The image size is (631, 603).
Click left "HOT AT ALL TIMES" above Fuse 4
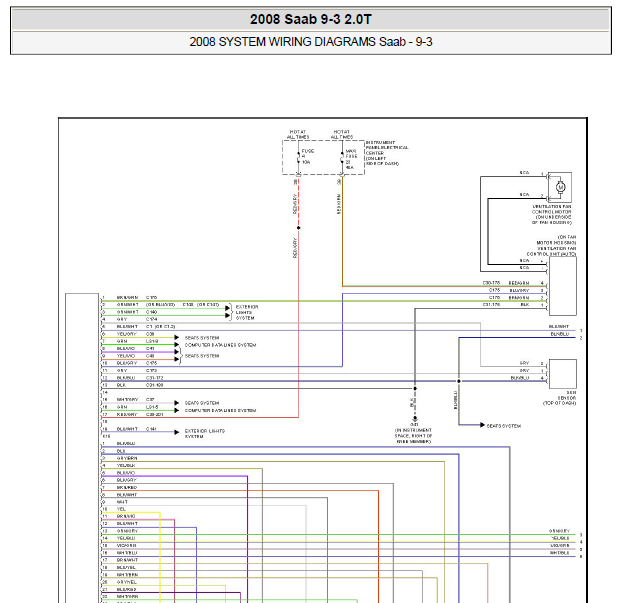click(x=298, y=134)
